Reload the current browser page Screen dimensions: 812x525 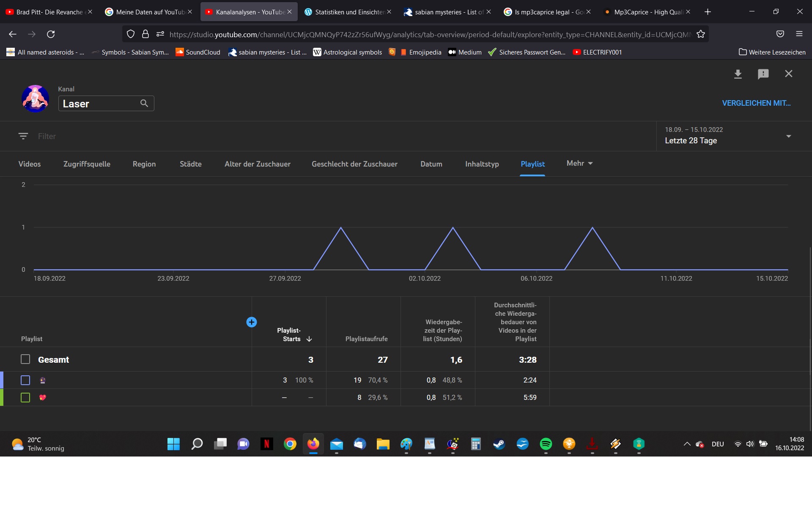[51, 34]
